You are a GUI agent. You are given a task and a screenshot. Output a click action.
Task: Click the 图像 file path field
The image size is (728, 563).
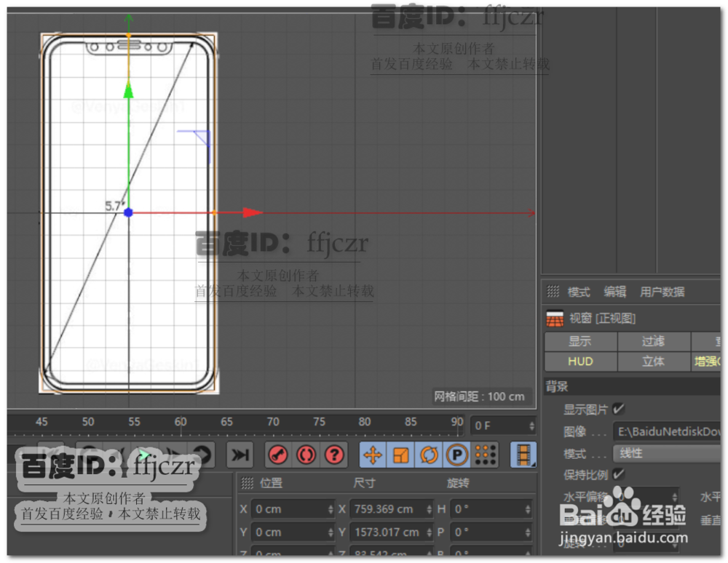pyautogui.click(x=667, y=432)
